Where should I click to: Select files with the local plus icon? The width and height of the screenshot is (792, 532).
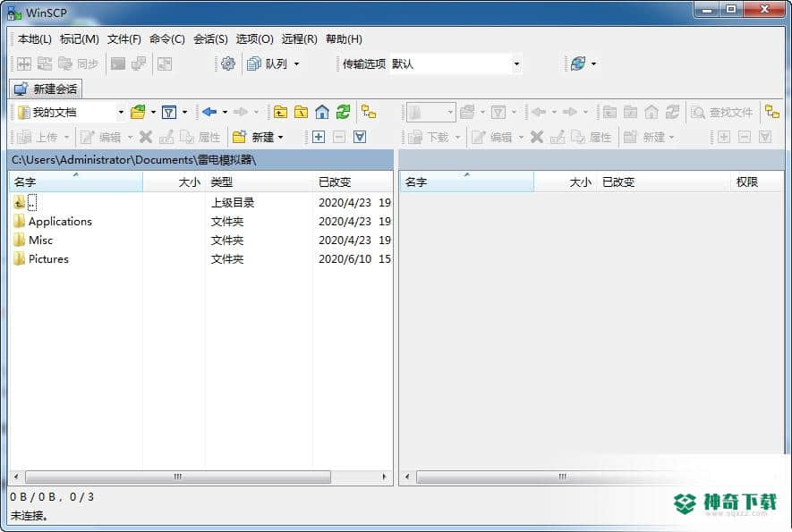point(319,137)
